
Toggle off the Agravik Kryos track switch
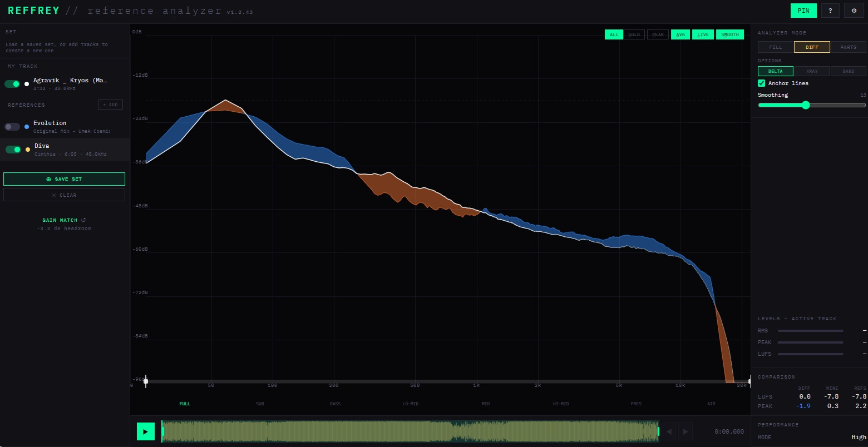coord(12,84)
